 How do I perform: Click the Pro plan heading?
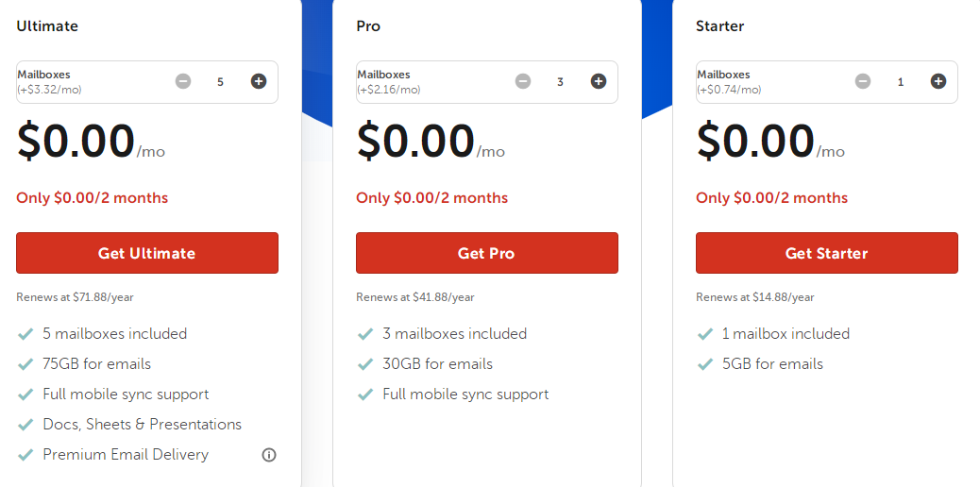pyautogui.click(x=368, y=26)
